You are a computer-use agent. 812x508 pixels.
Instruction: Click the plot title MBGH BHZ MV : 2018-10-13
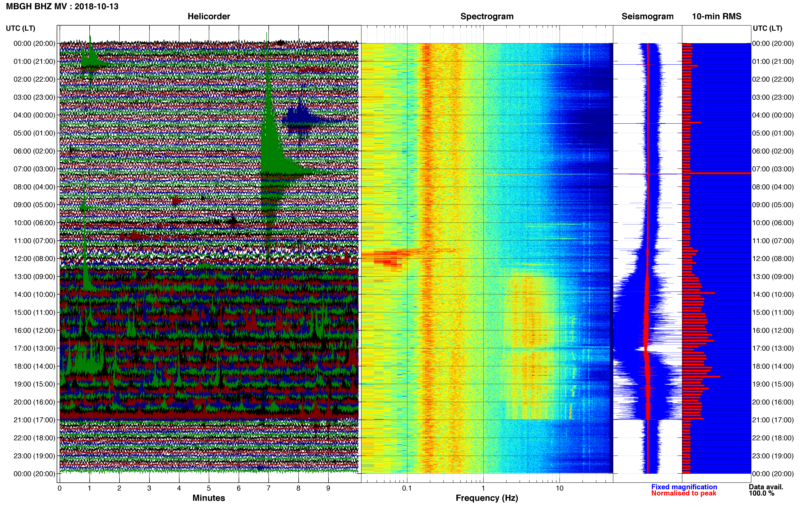(62, 6)
